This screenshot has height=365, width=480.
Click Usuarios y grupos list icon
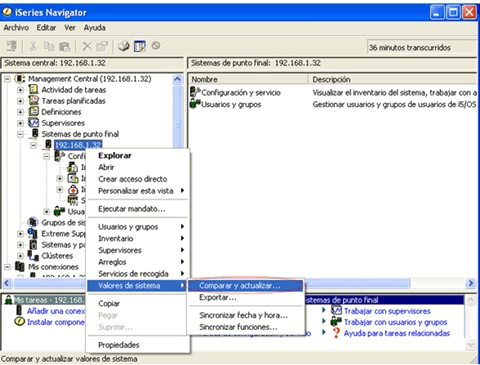coord(195,104)
